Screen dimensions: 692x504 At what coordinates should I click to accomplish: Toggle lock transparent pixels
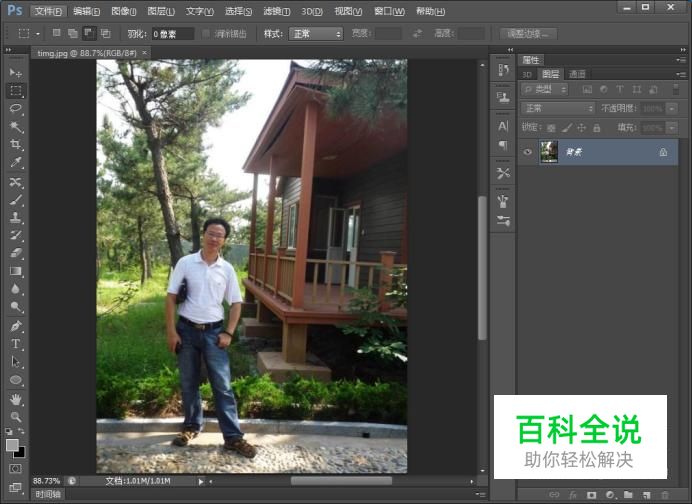click(x=551, y=128)
